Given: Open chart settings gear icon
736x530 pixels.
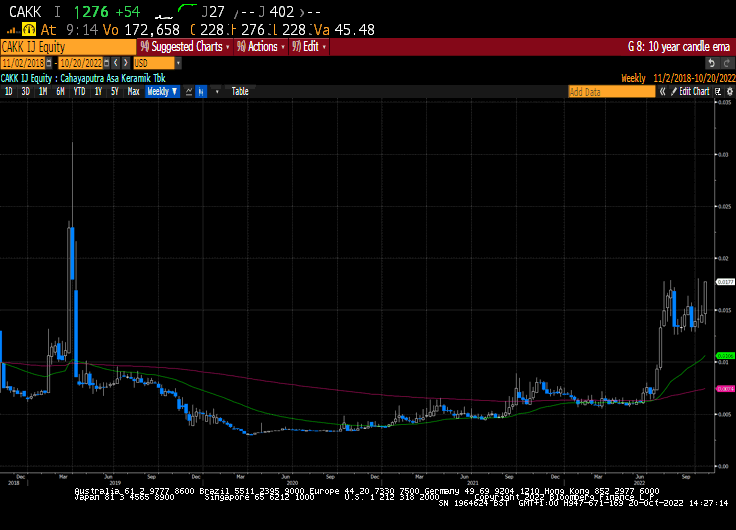Looking at the screenshot, I should (730, 92).
